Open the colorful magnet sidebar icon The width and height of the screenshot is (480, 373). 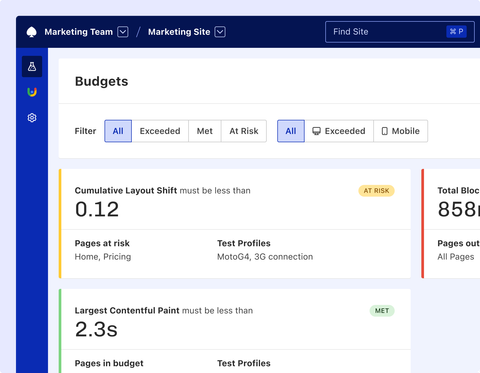click(32, 92)
